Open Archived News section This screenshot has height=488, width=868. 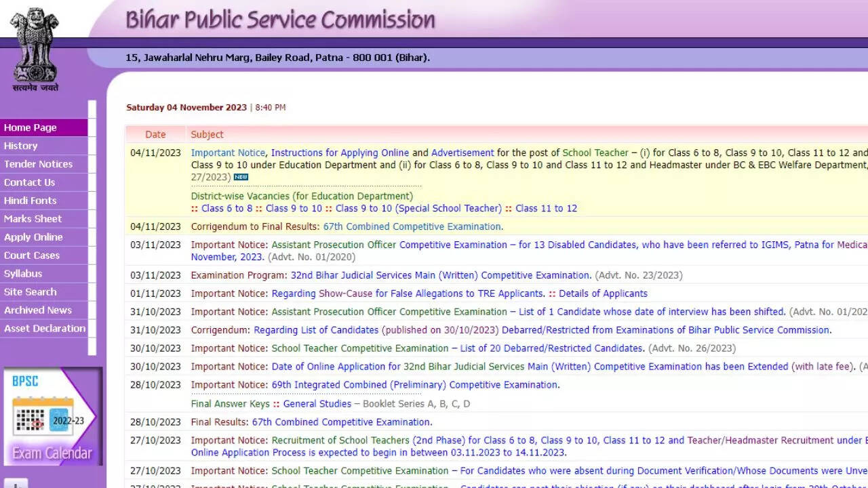(x=38, y=310)
